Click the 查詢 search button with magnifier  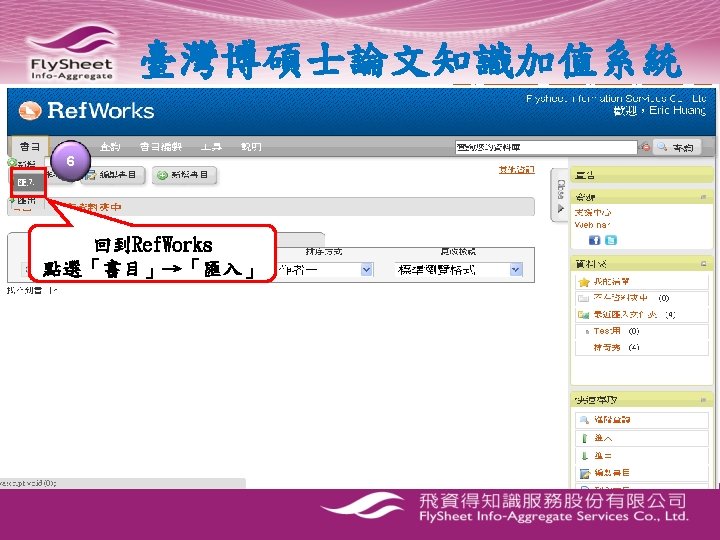676,147
